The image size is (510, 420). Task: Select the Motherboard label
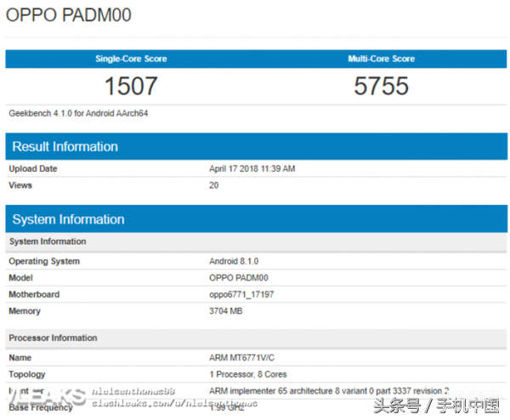click(34, 294)
